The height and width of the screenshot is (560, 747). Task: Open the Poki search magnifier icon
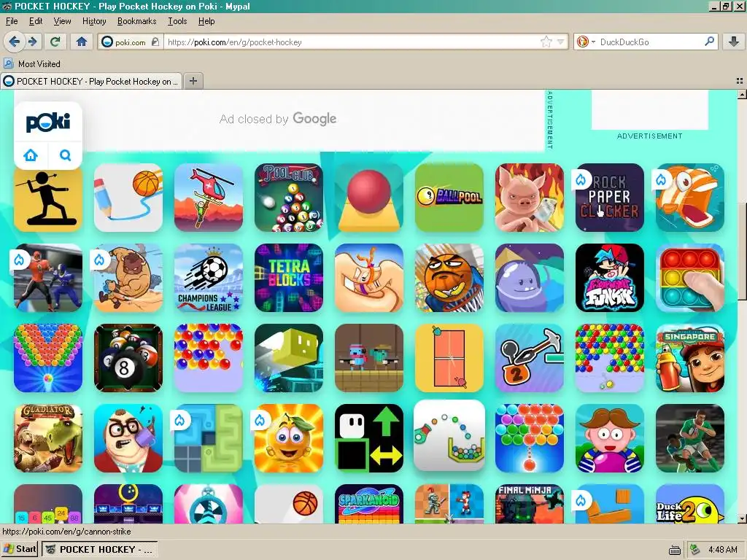tap(65, 155)
